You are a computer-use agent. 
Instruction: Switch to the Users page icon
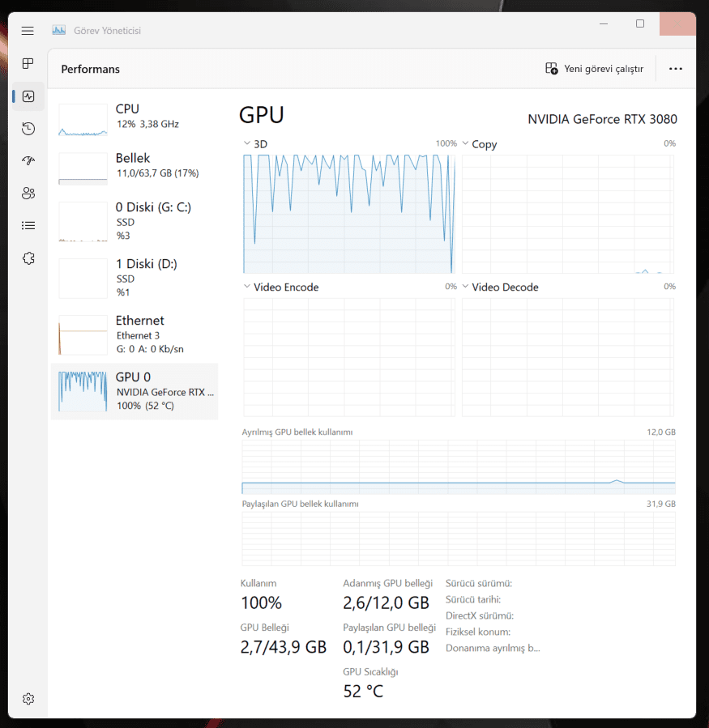28,194
